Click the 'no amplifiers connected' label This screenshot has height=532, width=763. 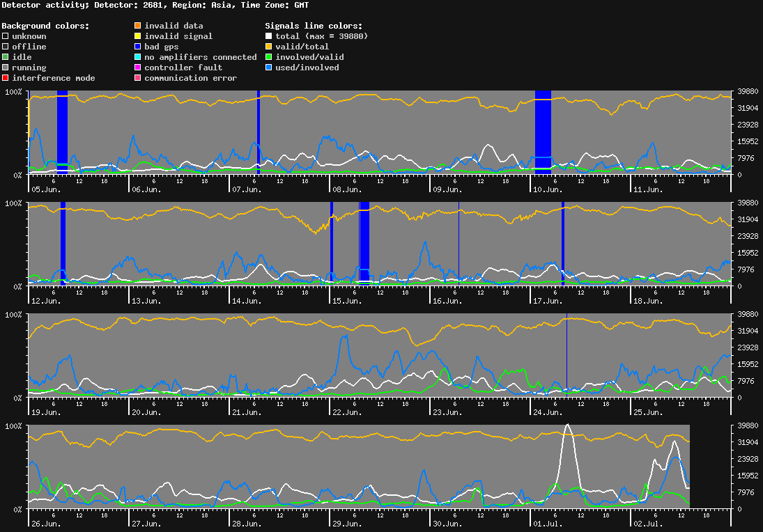point(201,57)
